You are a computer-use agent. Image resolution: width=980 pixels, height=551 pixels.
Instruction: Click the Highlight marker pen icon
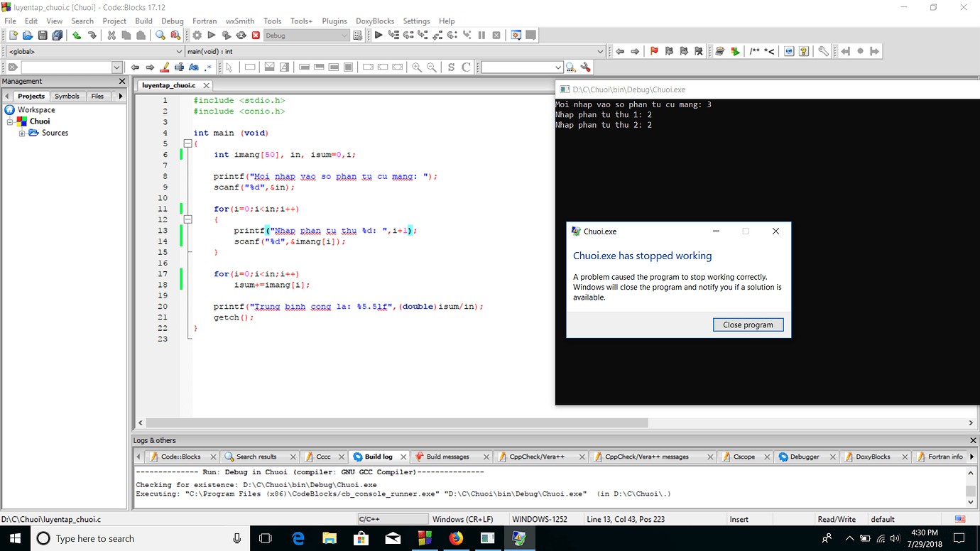pos(165,67)
